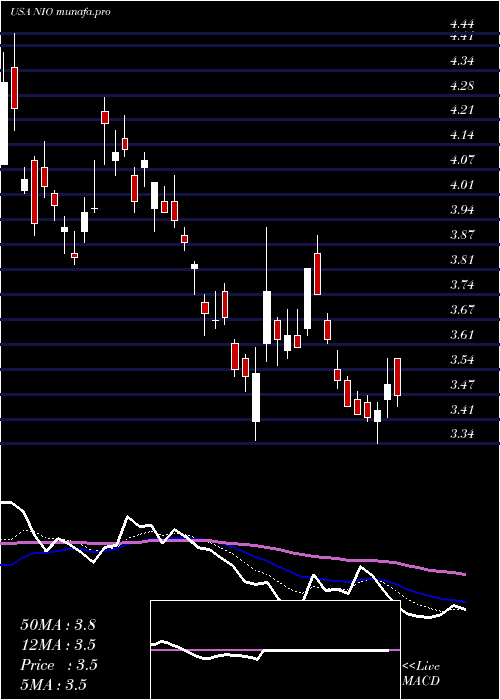The image size is (500, 700).
Task: Click the '50MA : 3.8' readout
Action: point(58,625)
